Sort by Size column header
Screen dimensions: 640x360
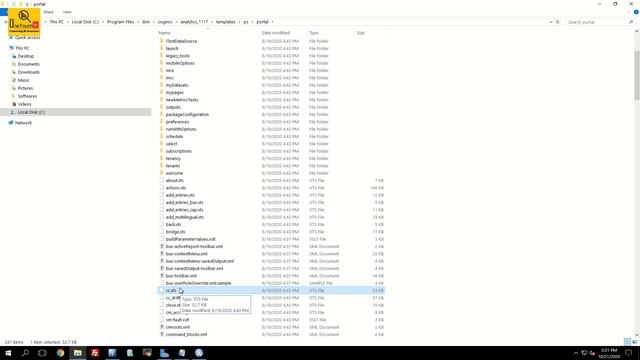360,33
